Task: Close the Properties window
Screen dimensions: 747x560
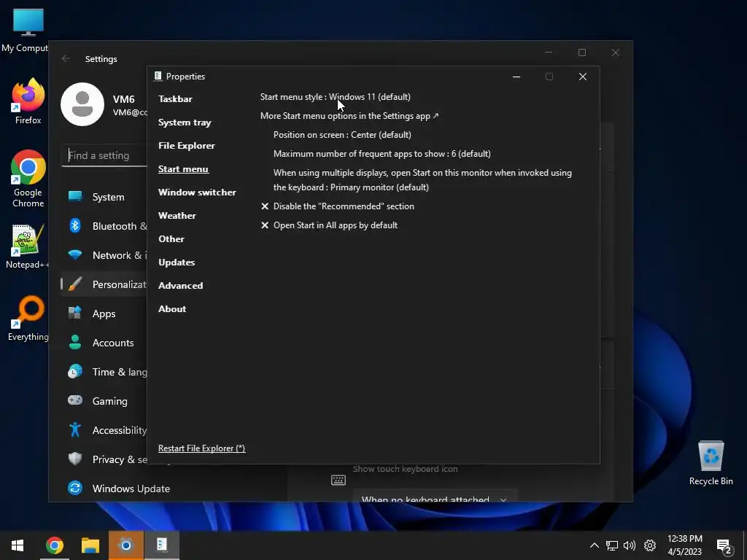Action: (582, 77)
